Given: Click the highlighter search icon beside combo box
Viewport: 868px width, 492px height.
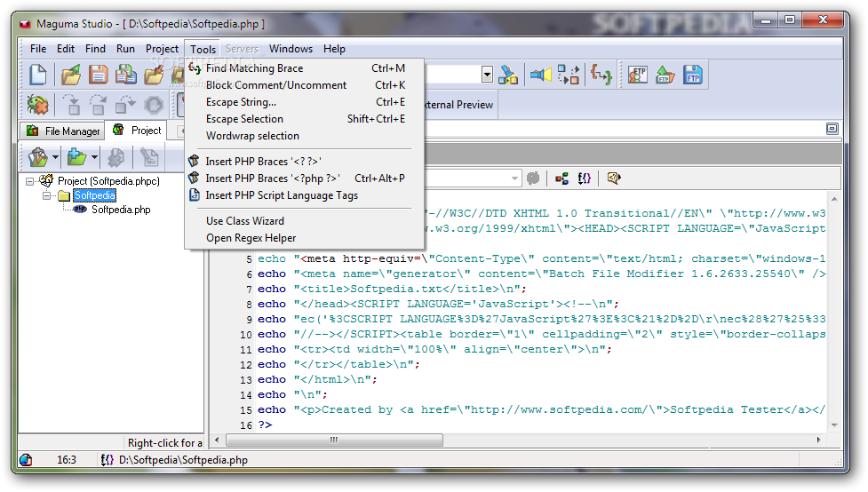Looking at the screenshot, I should tap(507, 75).
